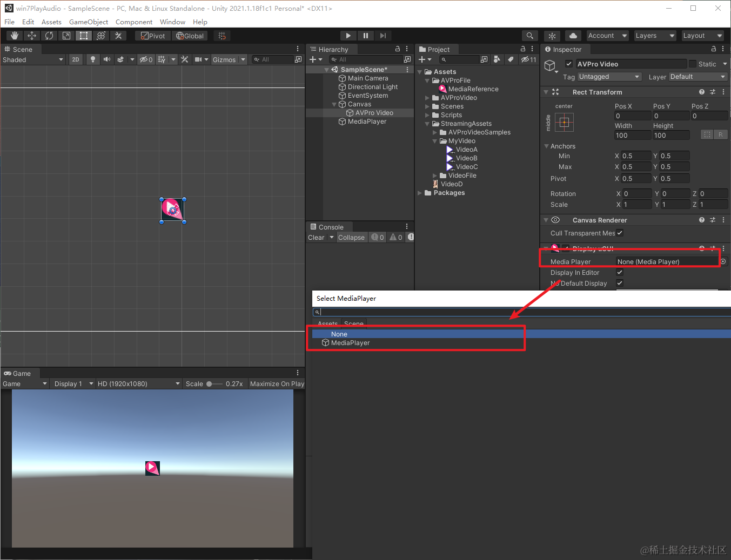
Task: Toggle AVPro Video active checkbox
Action: pyautogui.click(x=568, y=64)
